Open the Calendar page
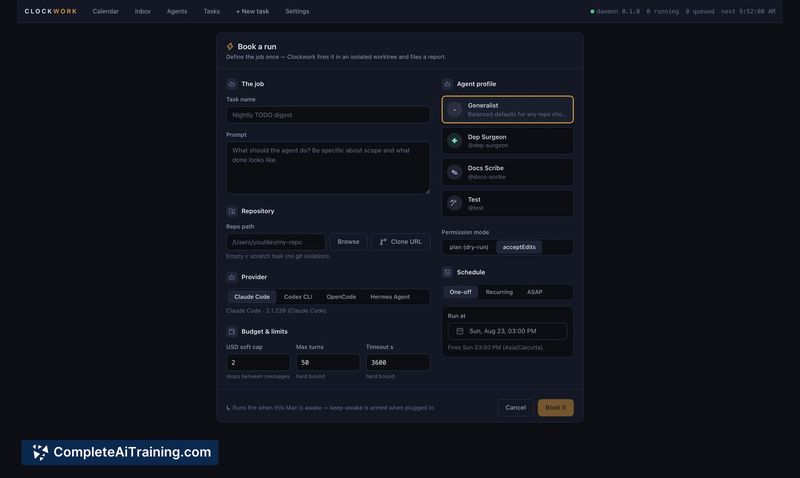The image size is (800, 478). click(106, 11)
